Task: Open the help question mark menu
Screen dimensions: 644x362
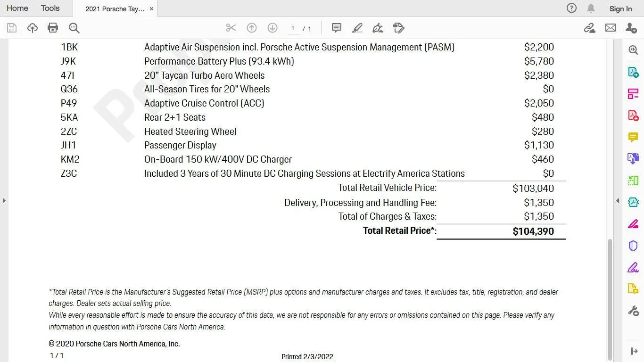Action: pyautogui.click(x=571, y=8)
